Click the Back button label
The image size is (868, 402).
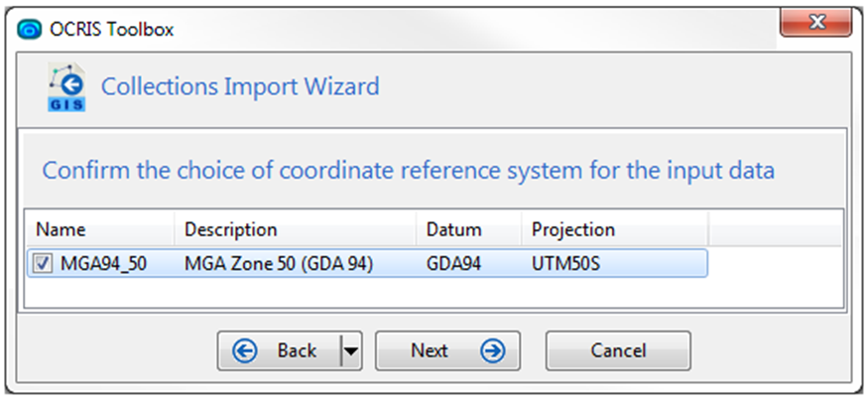(297, 351)
